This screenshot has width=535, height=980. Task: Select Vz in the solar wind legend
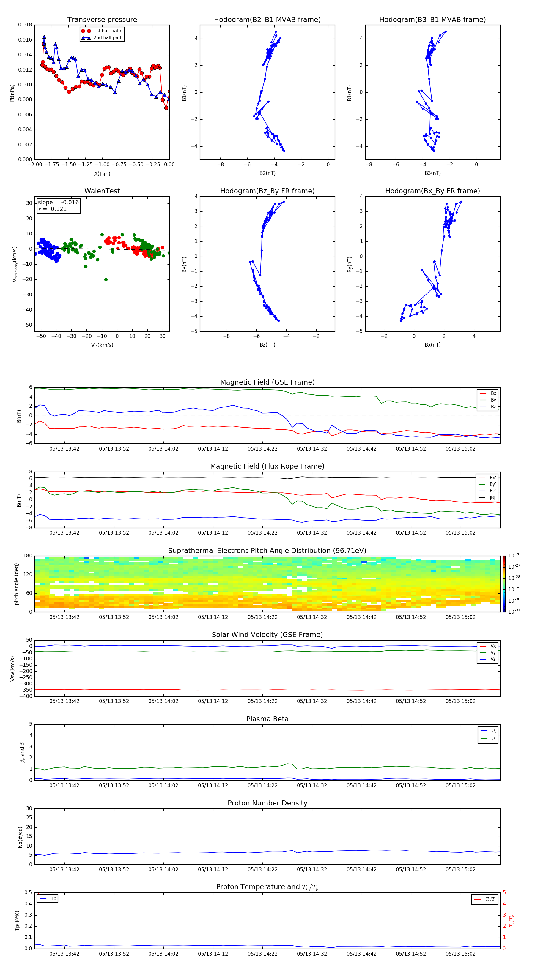(488, 659)
